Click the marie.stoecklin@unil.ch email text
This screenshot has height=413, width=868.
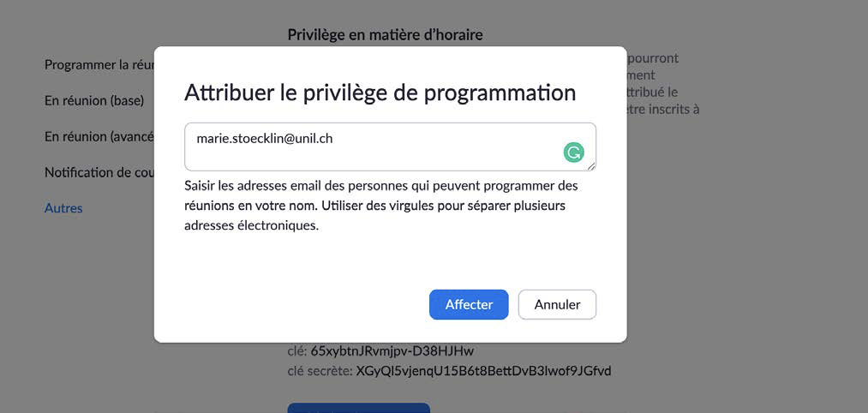click(x=264, y=138)
